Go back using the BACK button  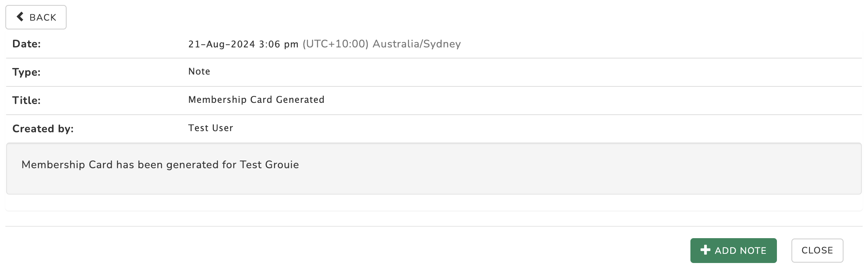click(x=36, y=17)
